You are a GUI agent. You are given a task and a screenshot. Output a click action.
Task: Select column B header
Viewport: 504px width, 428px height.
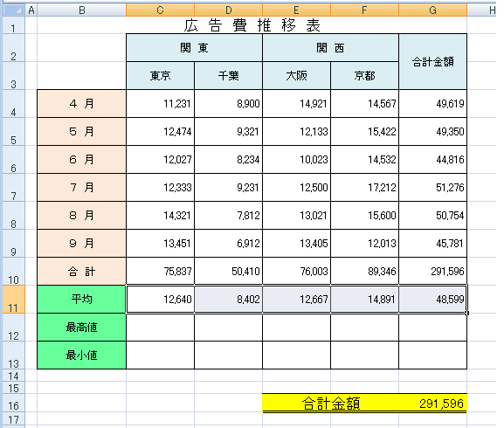coord(81,10)
